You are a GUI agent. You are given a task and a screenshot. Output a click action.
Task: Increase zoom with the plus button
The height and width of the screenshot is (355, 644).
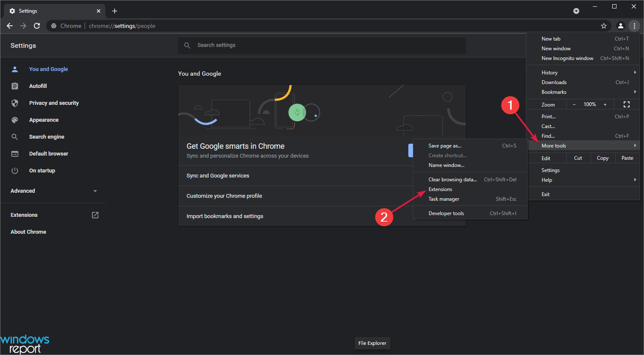click(605, 104)
